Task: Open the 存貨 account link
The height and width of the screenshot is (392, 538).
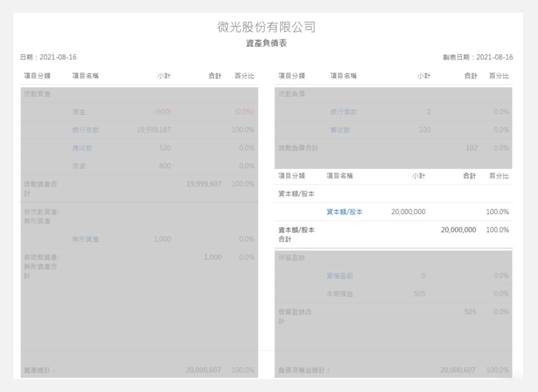Action: pyautogui.click(x=79, y=166)
